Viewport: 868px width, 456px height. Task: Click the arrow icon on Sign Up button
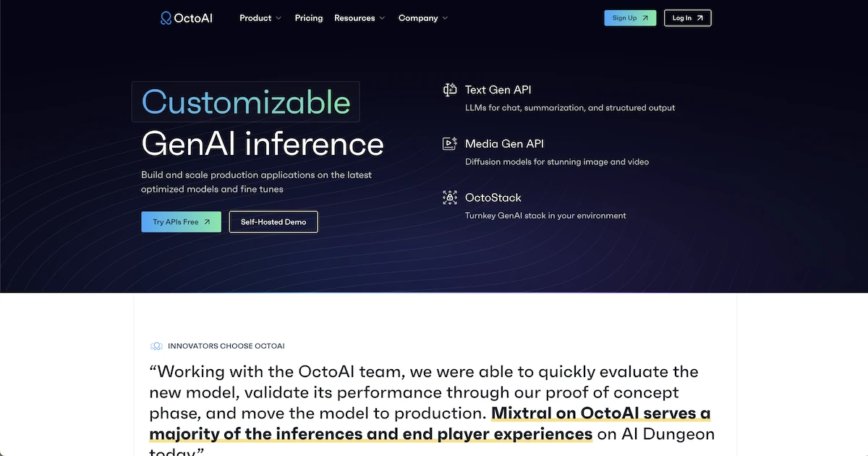point(645,17)
